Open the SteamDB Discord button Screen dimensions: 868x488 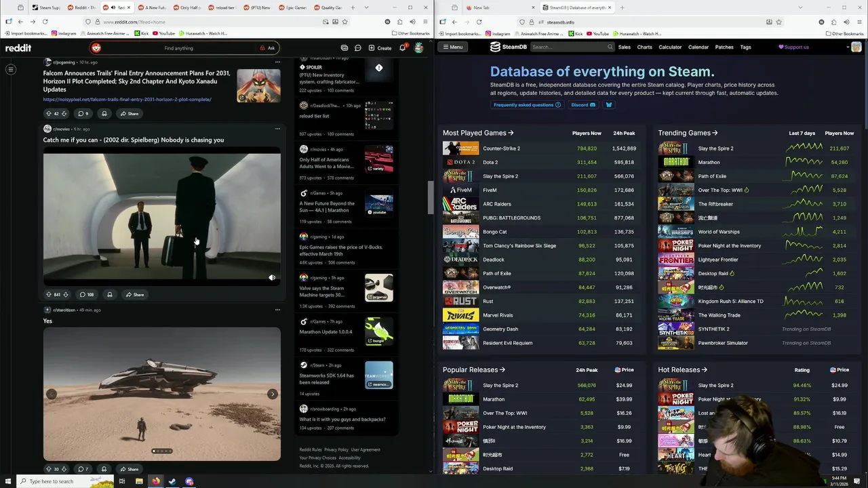(583, 105)
